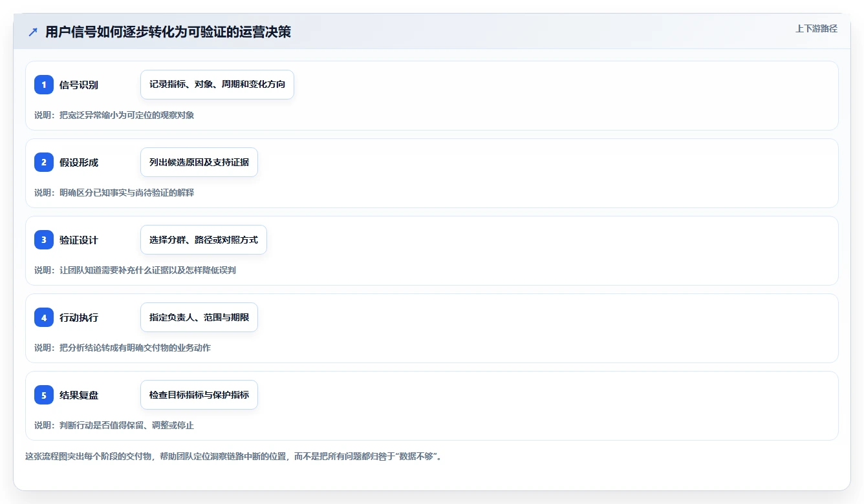The image size is (864, 504).
Task: Click the arrow icon beside the flowchart title
Action: 33,32
